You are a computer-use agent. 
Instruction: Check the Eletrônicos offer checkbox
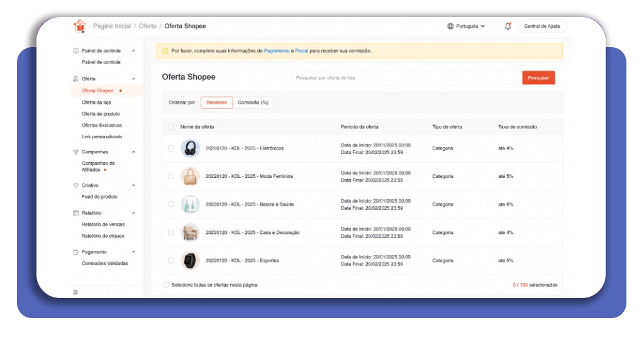tap(171, 148)
